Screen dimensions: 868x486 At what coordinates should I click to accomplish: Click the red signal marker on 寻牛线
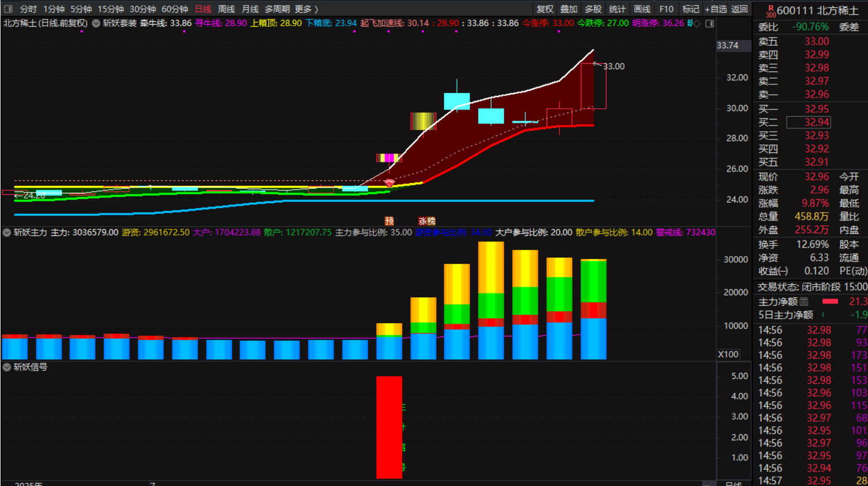tap(389, 183)
